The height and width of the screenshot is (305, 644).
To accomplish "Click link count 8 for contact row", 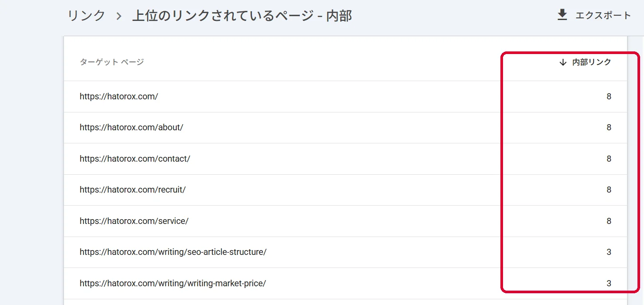I will click(609, 159).
